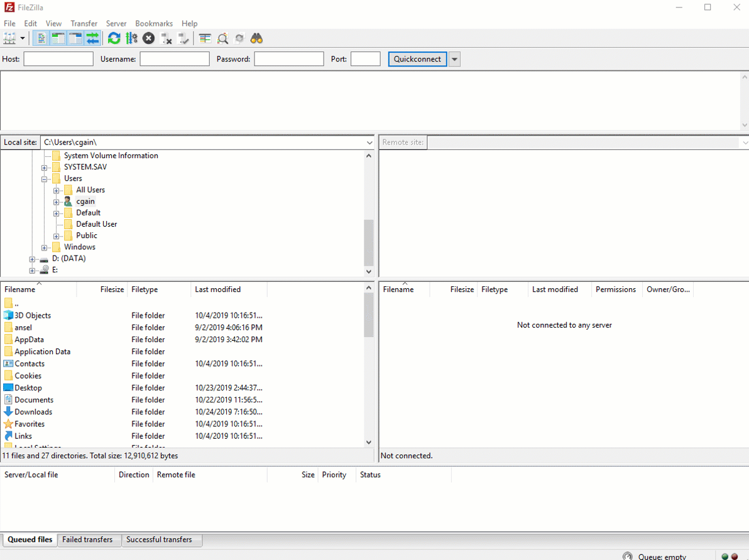
Task: Open the Server menu
Action: pyautogui.click(x=116, y=23)
